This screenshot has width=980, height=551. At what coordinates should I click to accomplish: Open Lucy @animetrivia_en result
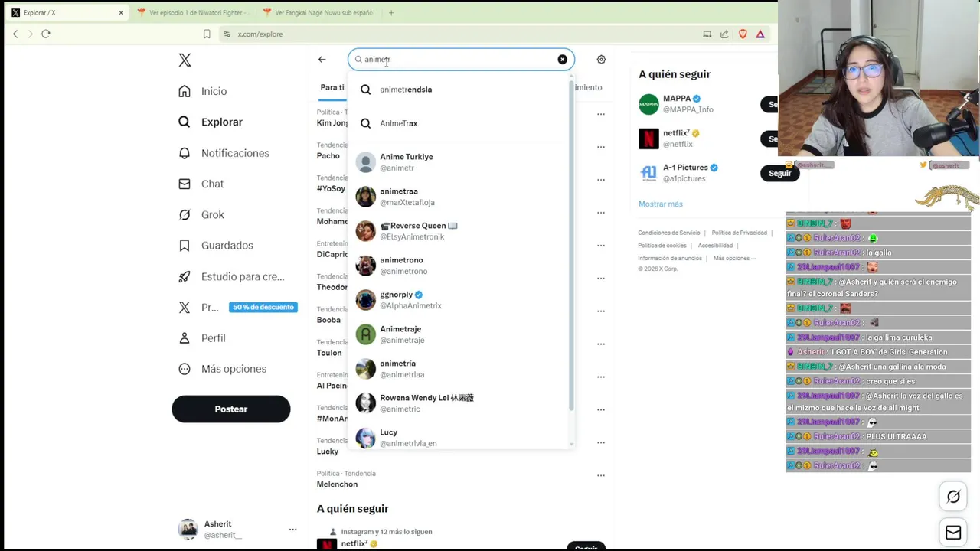coord(459,436)
